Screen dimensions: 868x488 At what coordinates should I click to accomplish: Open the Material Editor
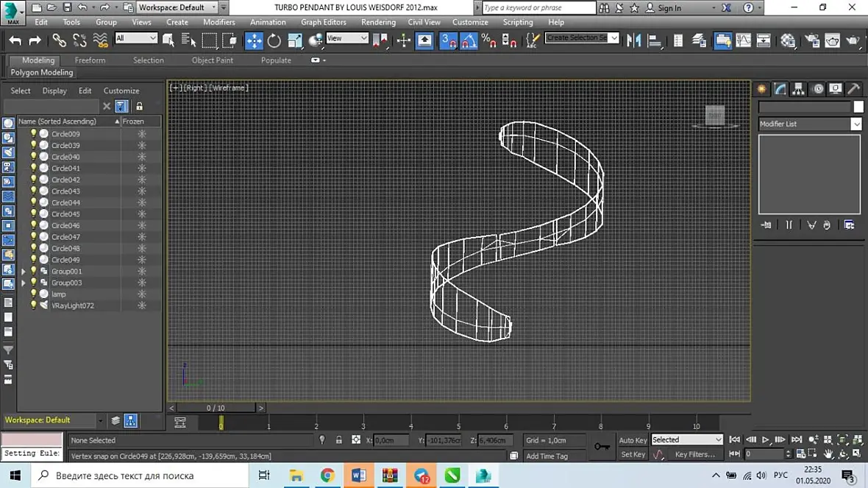coord(788,40)
